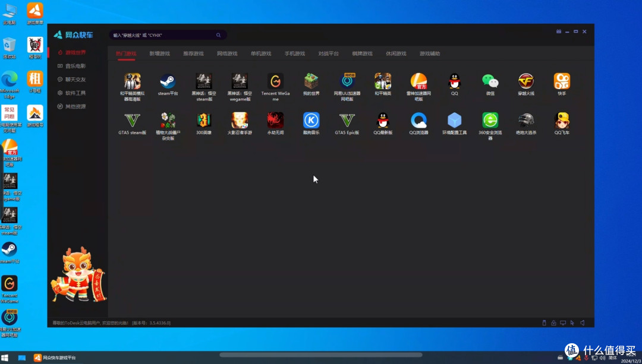Open 黑神话:悟空 steam版 in the game grid
Screen dimensions: 642x364
pos(204,81)
